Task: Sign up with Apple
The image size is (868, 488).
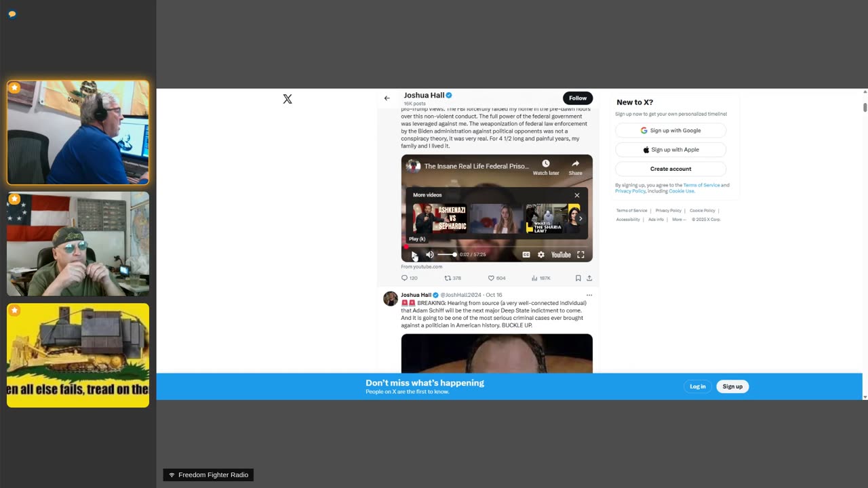Action: tap(671, 150)
